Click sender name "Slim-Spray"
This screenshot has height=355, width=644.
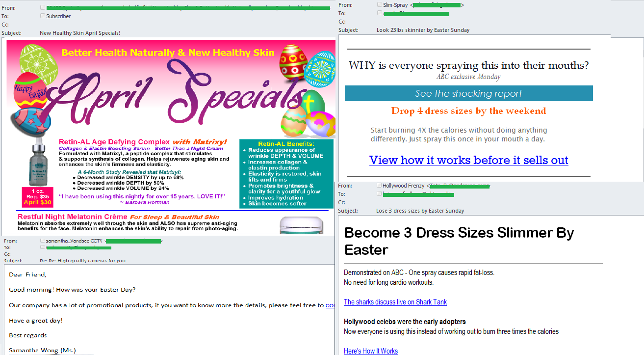[x=396, y=5]
